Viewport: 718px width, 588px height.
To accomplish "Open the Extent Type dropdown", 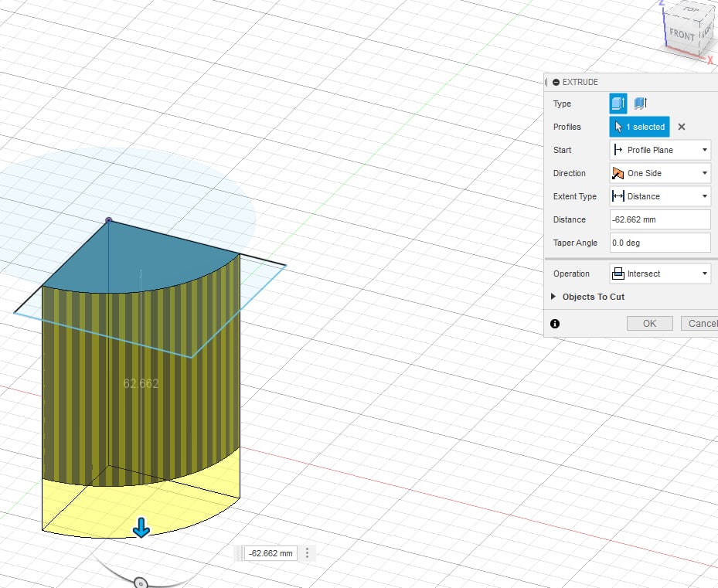I will click(660, 196).
